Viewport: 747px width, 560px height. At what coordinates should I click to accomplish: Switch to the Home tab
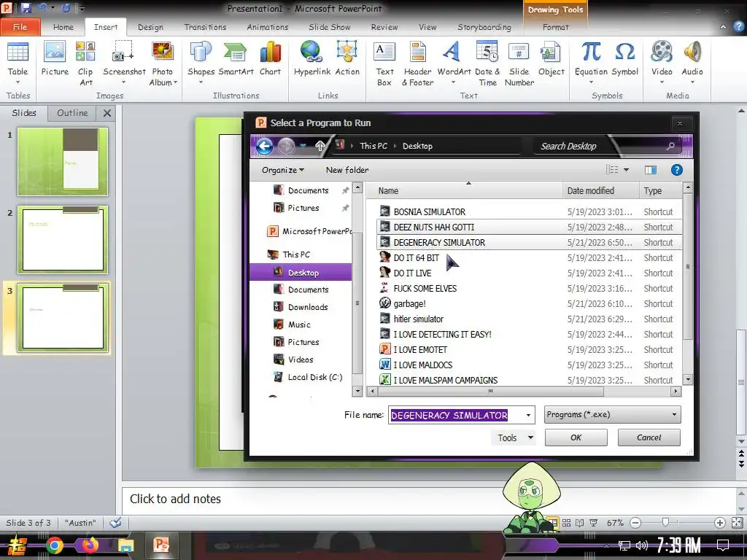(63, 27)
